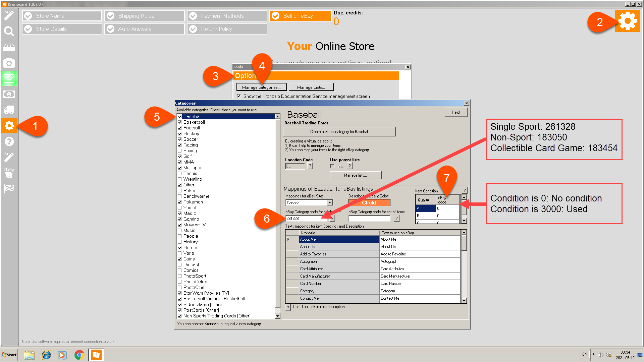Open the camera sidebar icon
The width and height of the screenshot is (644, 362).
pyautogui.click(x=9, y=63)
